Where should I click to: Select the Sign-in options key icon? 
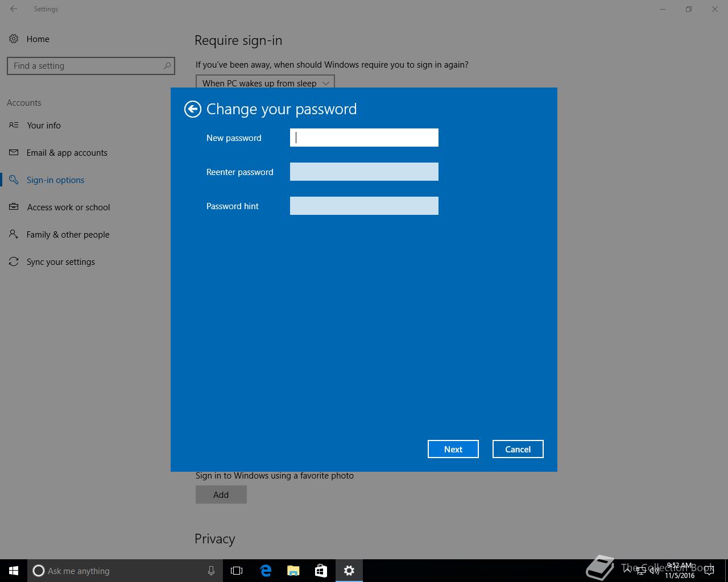coord(14,180)
